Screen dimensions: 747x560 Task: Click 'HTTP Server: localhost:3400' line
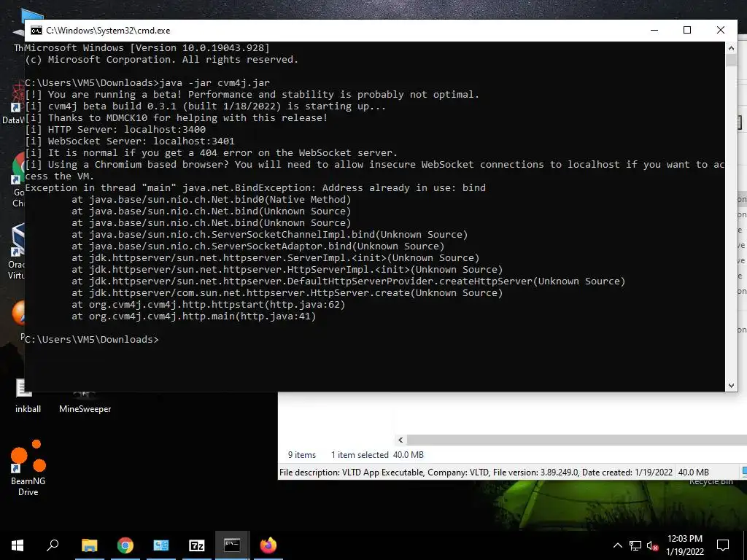tap(115, 130)
